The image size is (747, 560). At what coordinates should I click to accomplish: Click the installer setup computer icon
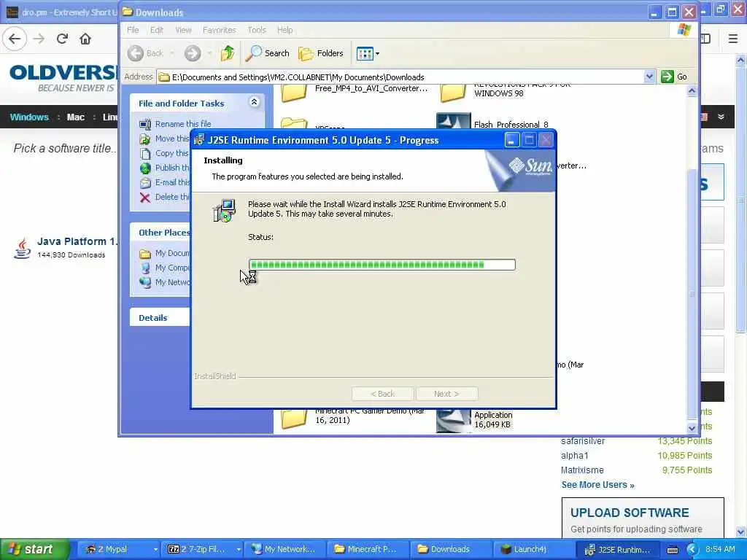[224, 211]
